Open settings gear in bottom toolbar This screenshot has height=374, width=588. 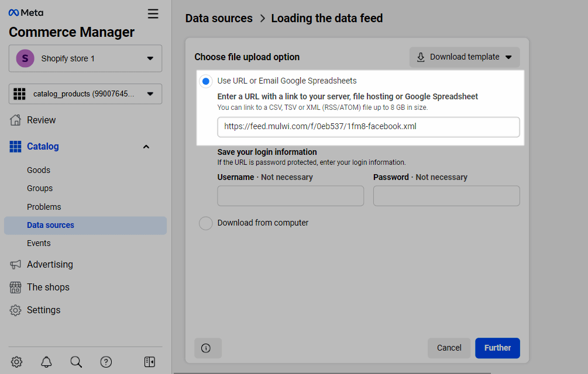click(x=17, y=362)
